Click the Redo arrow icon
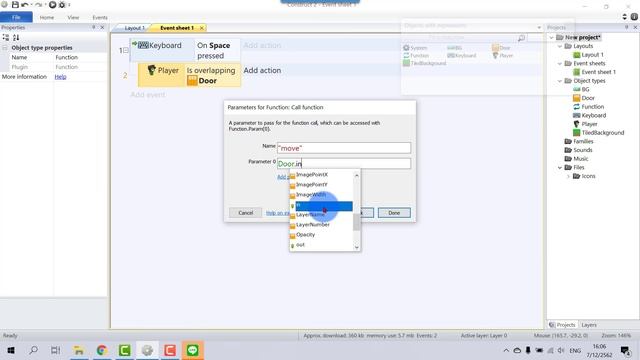 [x=38, y=5]
